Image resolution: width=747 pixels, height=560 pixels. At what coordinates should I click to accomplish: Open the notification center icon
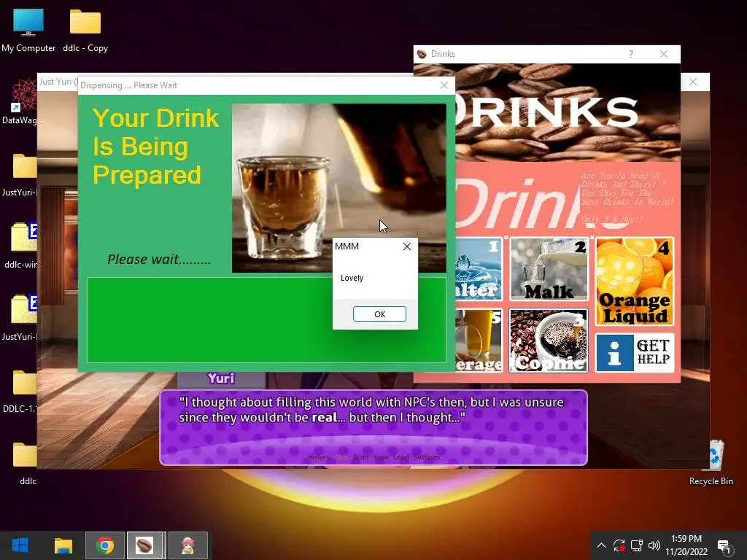[x=724, y=546]
